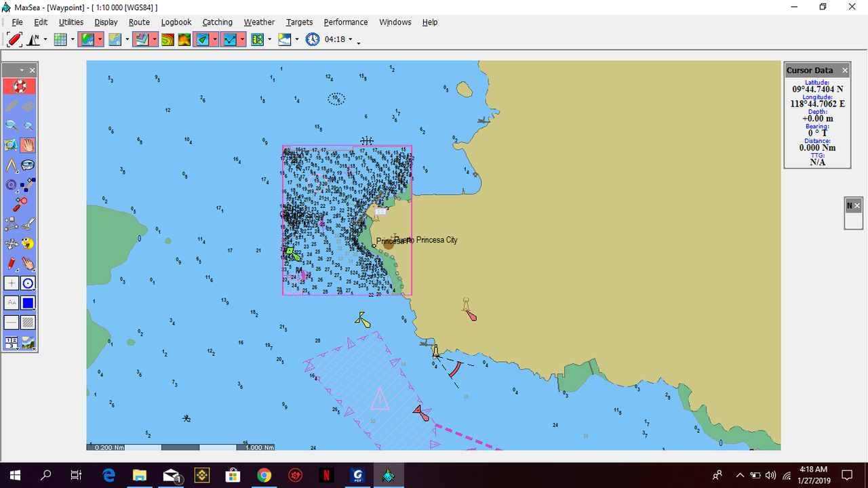Open the own-ship display dropdown arrow
868x488 pixels.
(x=214, y=39)
